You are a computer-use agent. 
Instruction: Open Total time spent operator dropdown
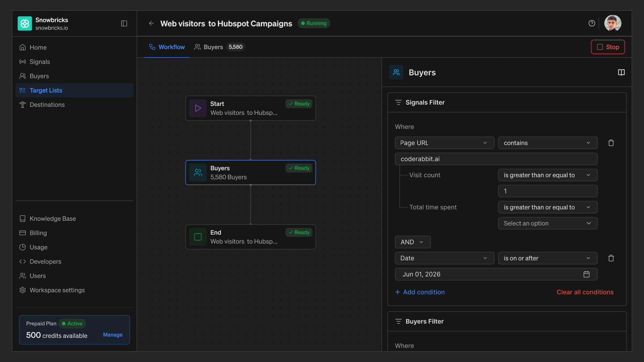click(x=548, y=207)
